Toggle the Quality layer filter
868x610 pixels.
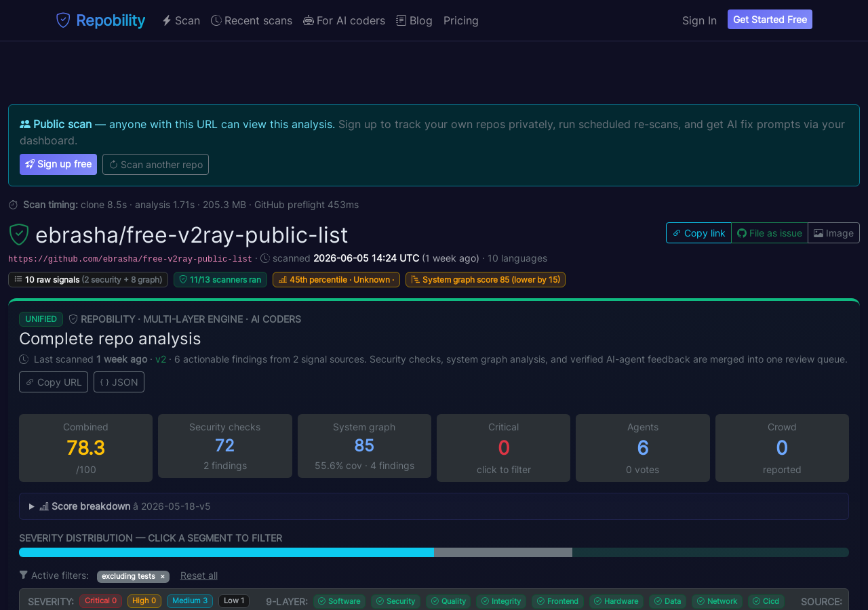[448, 601]
